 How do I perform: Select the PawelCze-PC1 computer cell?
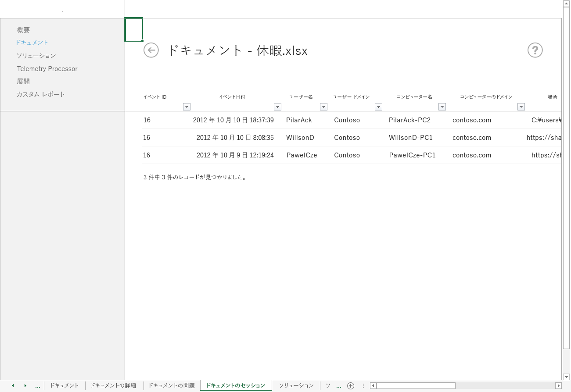[x=412, y=155]
